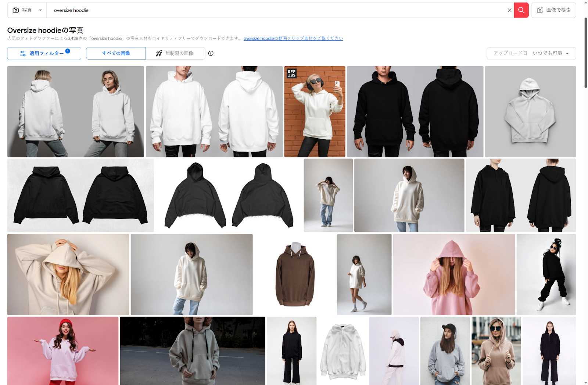Click the 画像で検索 button
Image resolution: width=588 pixels, height=385 pixels.
pyautogui.click(x=553, y=10)
